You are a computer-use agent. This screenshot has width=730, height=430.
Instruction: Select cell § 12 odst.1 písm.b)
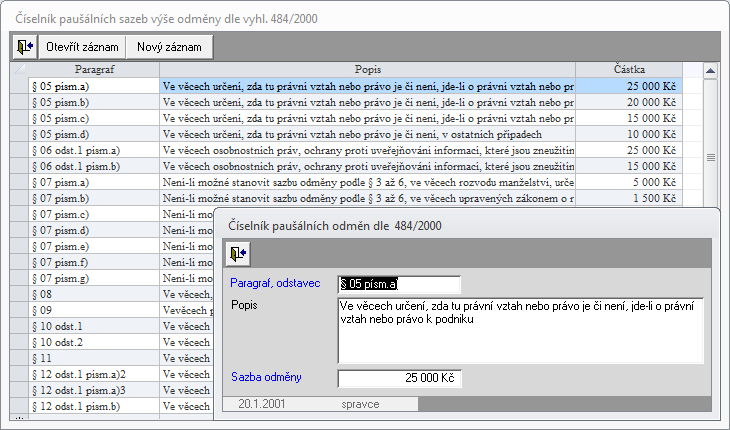click(94, 406)
